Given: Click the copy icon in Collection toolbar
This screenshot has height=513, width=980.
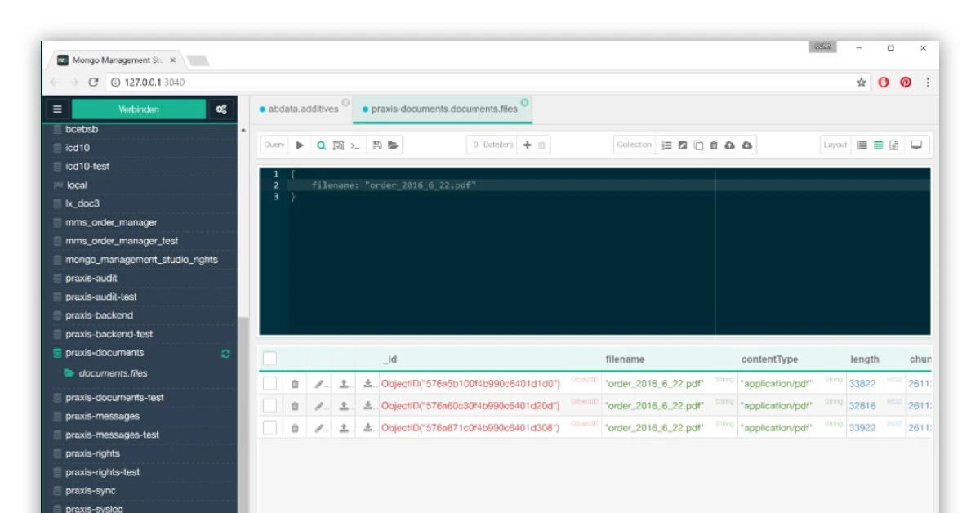Looking at the screenshot, I should pyautogui.click(x=698, y=145).
